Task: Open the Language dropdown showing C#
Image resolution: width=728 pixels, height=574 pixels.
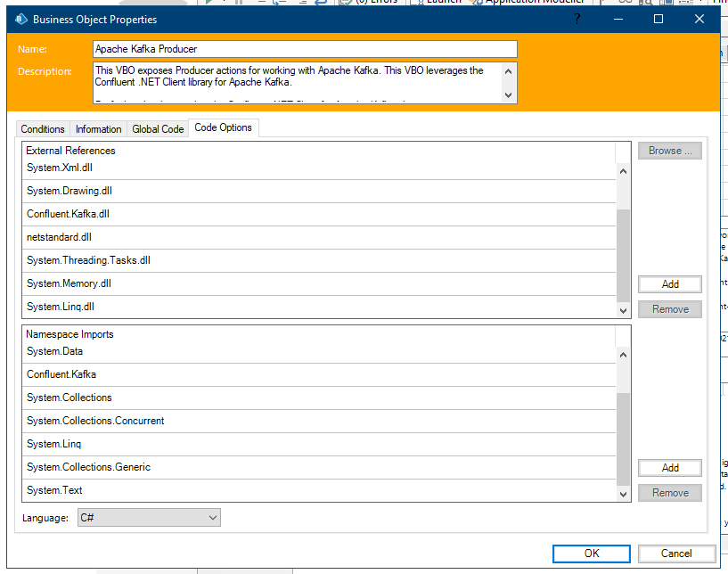Action: point(149,518)
